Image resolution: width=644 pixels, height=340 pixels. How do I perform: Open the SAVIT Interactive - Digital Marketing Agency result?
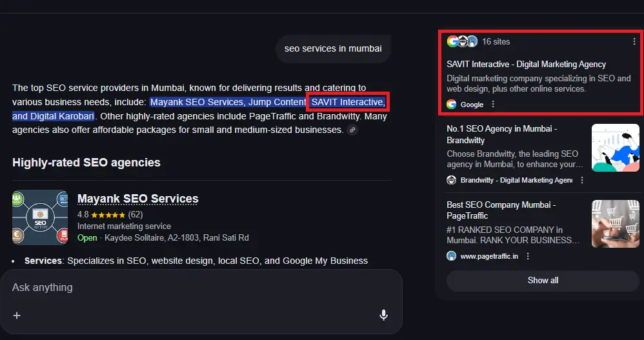pos(526,65)
